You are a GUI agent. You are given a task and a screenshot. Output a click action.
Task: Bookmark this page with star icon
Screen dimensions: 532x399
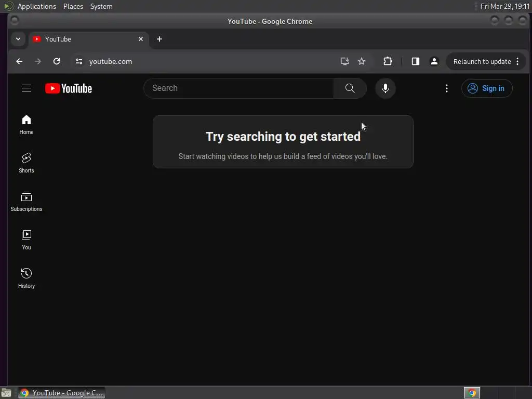[x=362, y=61]
